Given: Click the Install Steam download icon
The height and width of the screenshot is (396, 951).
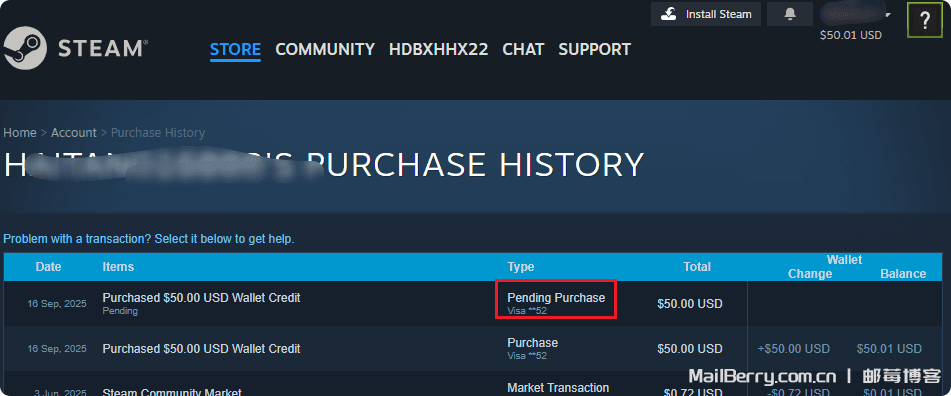Looking at the screenshot, I should [x=669, y=14].
